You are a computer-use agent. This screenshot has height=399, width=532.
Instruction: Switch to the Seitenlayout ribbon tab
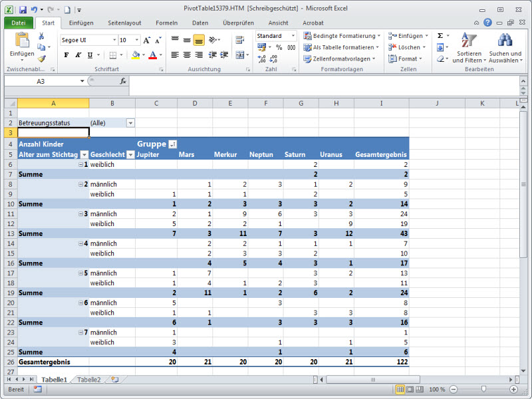click(124, 23)
